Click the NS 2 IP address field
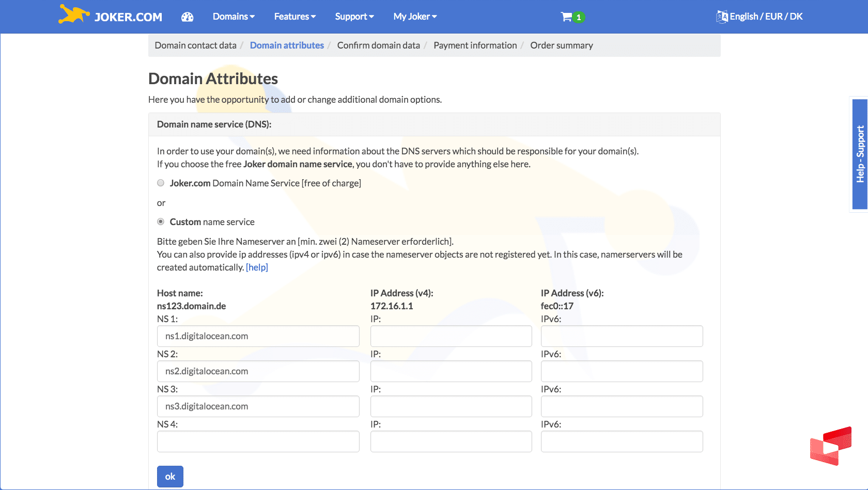Viewport: 868px width, 490px height. [451, 371]
